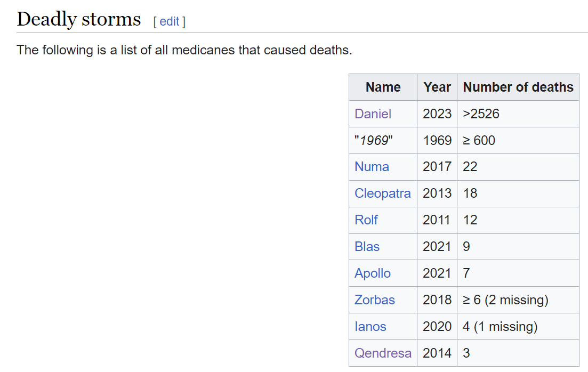
Task: Click the Deadly storms section heading
Action: [79, 19]
